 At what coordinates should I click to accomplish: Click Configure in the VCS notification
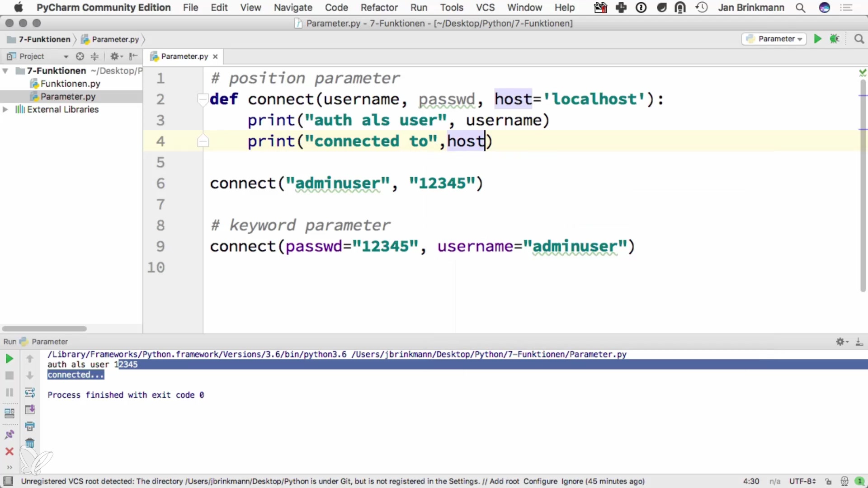coord(540,481)
